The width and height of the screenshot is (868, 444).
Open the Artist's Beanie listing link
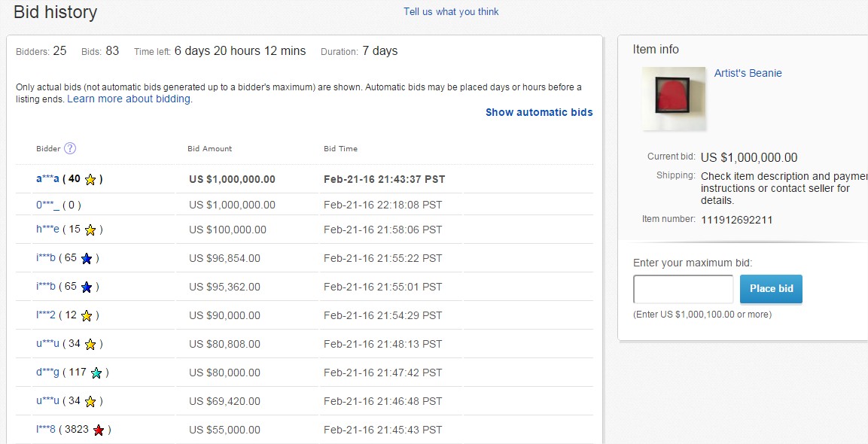tap(748, 73)
